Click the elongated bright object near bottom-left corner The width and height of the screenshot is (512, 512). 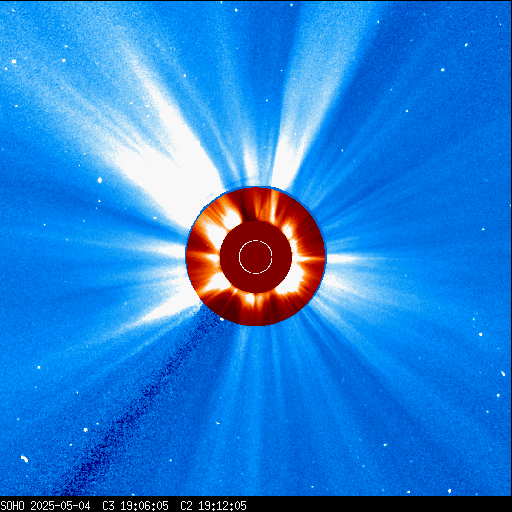tap(24, 459)
